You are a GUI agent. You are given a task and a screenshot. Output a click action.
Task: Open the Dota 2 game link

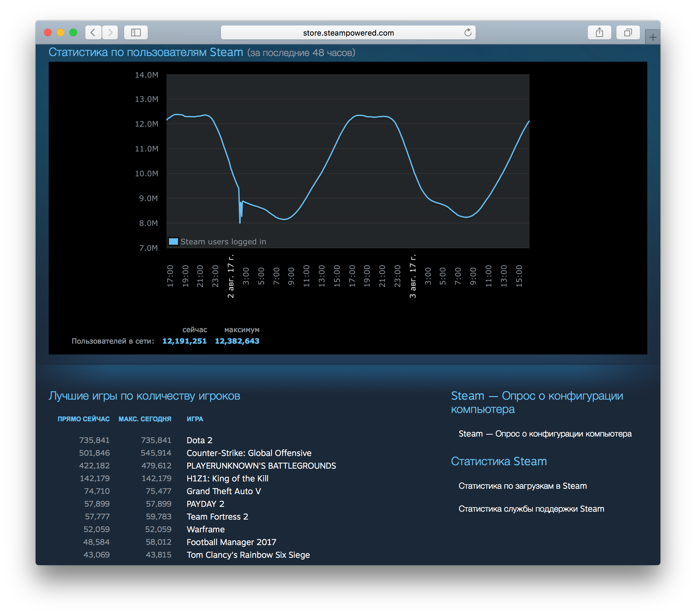click(199, 440)
